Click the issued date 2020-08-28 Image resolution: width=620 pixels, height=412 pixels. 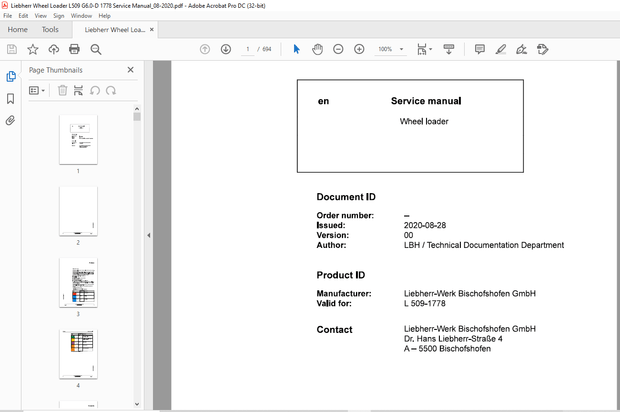pyautogui.click(x=425, y=225)
